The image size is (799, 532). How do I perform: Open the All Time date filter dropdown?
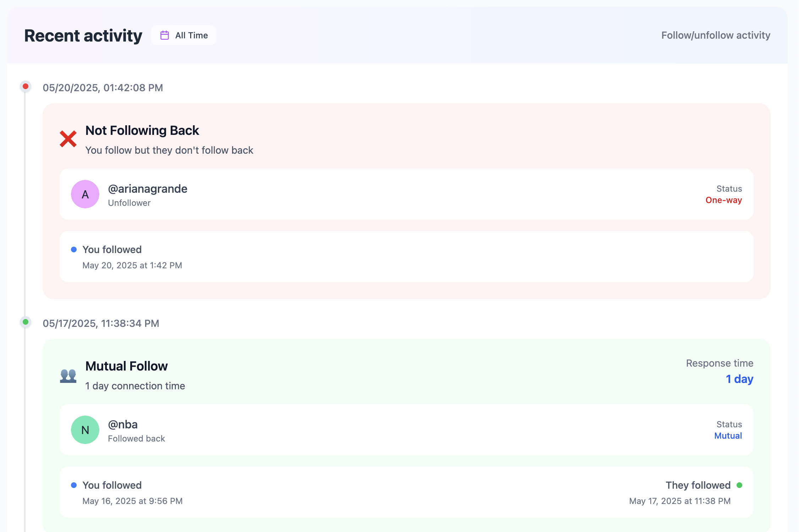184,35
